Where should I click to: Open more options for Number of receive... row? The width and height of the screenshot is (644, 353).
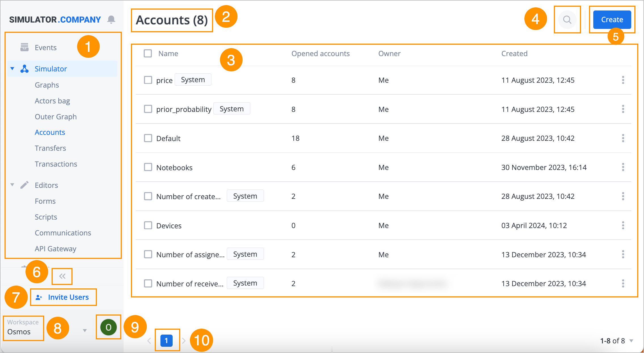[x=623, y=284]
